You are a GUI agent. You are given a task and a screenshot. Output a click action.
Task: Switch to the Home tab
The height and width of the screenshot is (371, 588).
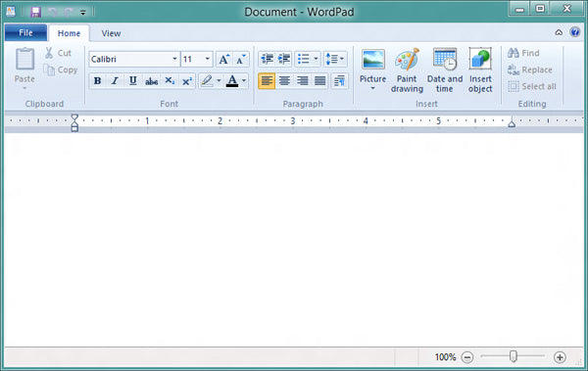tap(69, 33)
